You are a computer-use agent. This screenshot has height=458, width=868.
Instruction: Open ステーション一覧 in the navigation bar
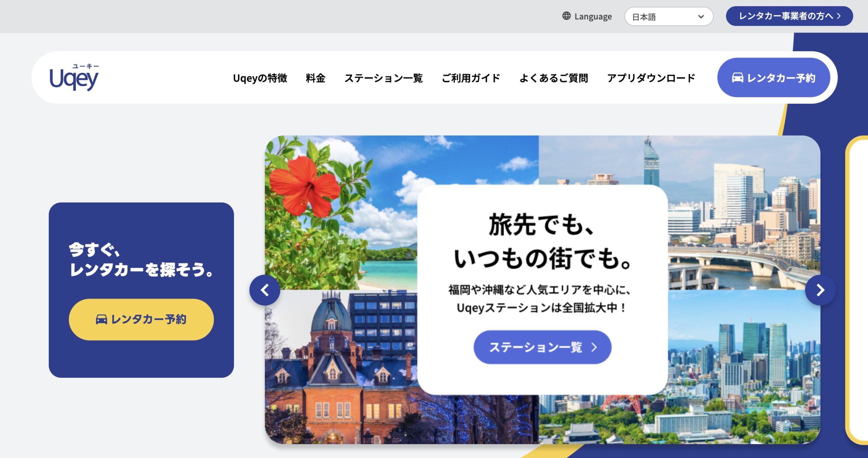383,78
